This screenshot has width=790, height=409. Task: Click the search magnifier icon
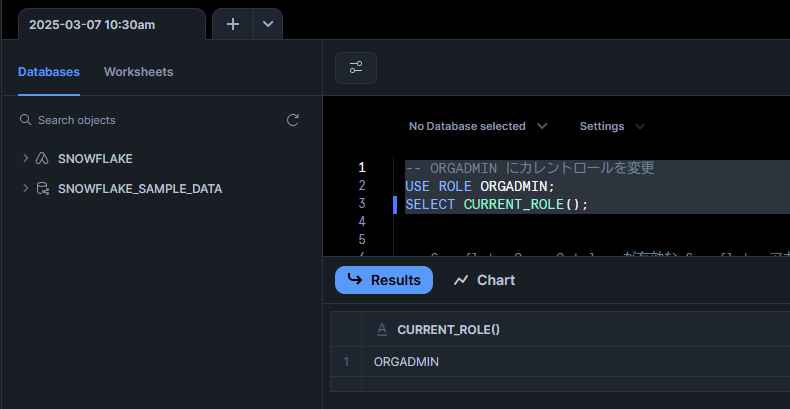pyautogui.click(x=25, y=120)
